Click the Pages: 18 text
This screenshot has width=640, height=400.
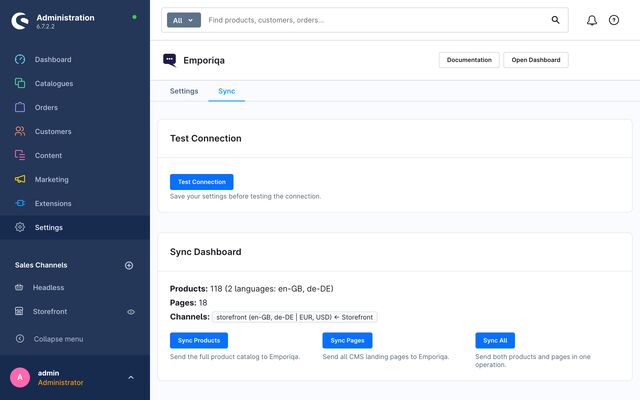tap(189, 302)
